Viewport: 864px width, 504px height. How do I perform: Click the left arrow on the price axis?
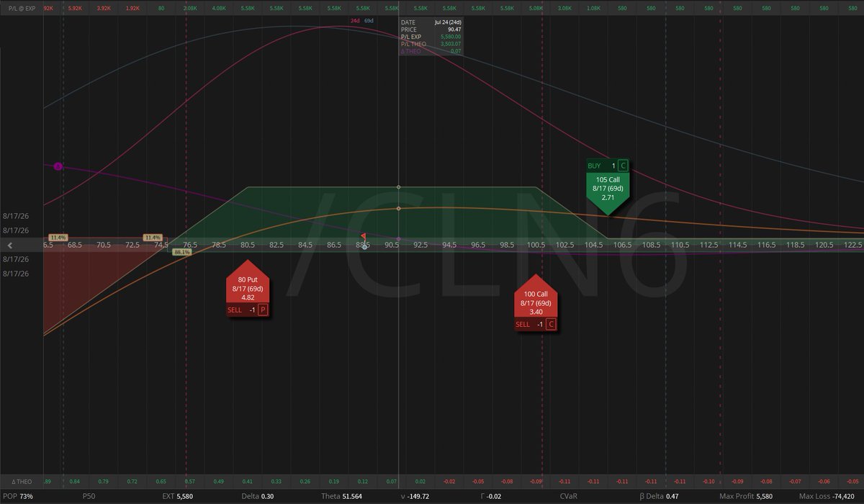[x=10, y=246]
